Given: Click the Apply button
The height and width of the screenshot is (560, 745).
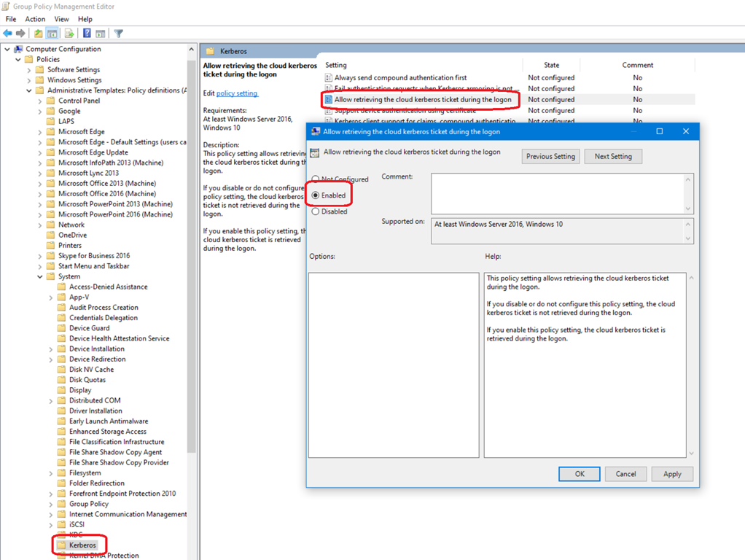Looking at the screenshot, I should (672, 474).
